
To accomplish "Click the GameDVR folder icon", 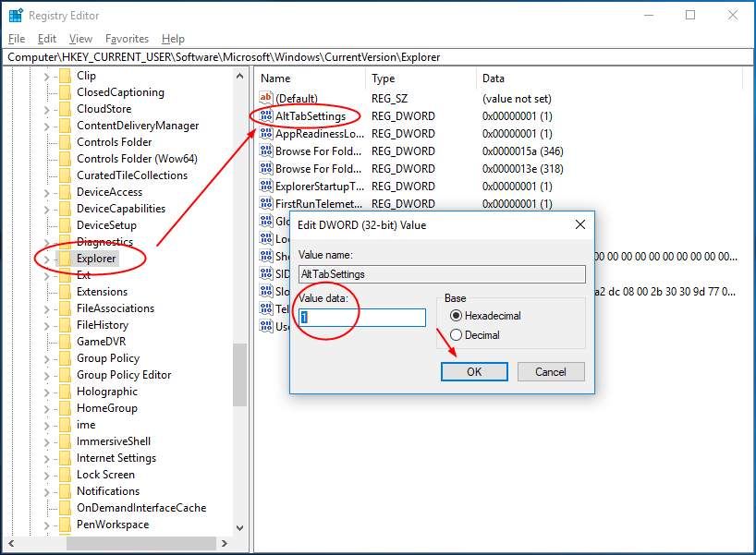I will point(65,342).
